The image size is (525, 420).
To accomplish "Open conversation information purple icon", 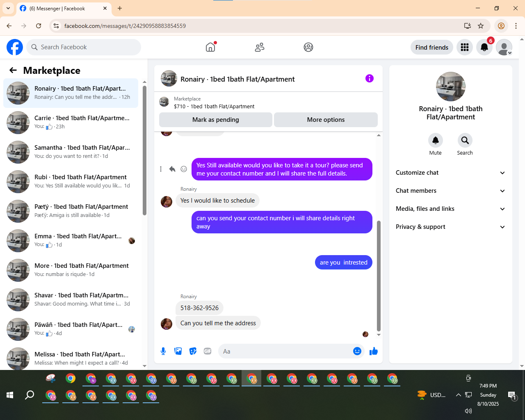I will click(370, 78).
